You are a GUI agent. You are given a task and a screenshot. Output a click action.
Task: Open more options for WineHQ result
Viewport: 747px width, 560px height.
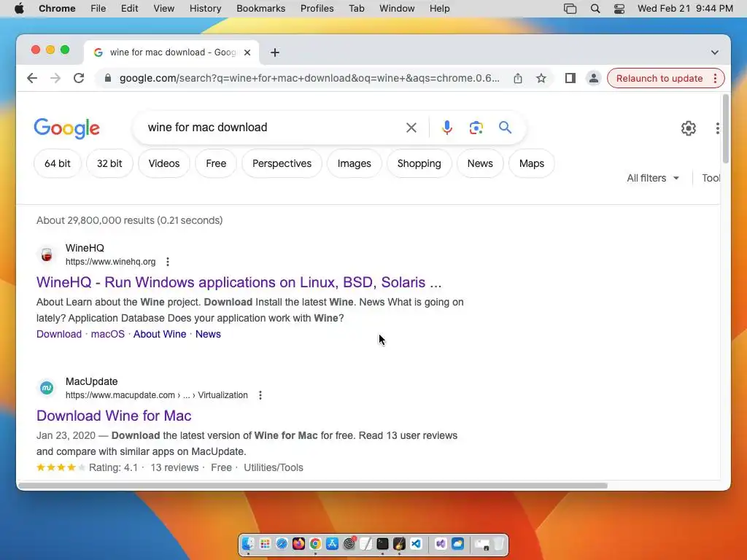click(x=168, y=262)
